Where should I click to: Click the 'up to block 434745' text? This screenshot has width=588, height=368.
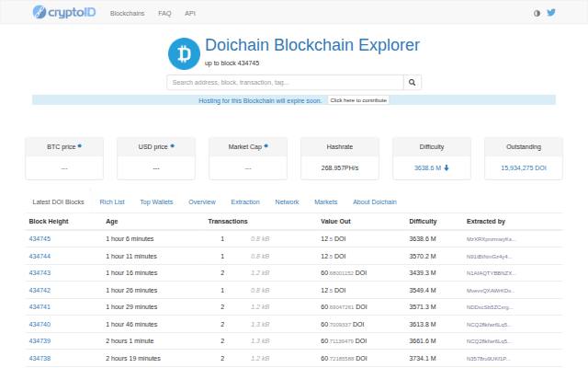pyautogui.click(x=232, y=63)
